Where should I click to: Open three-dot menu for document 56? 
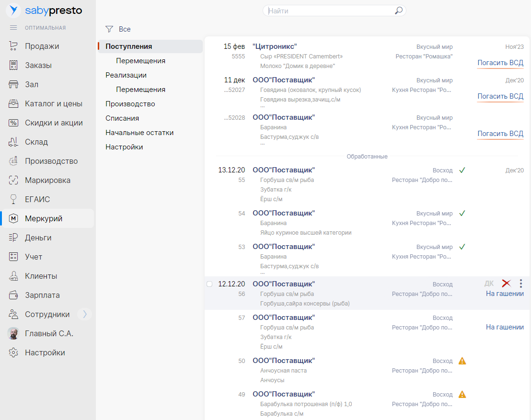tap(521, 284)
